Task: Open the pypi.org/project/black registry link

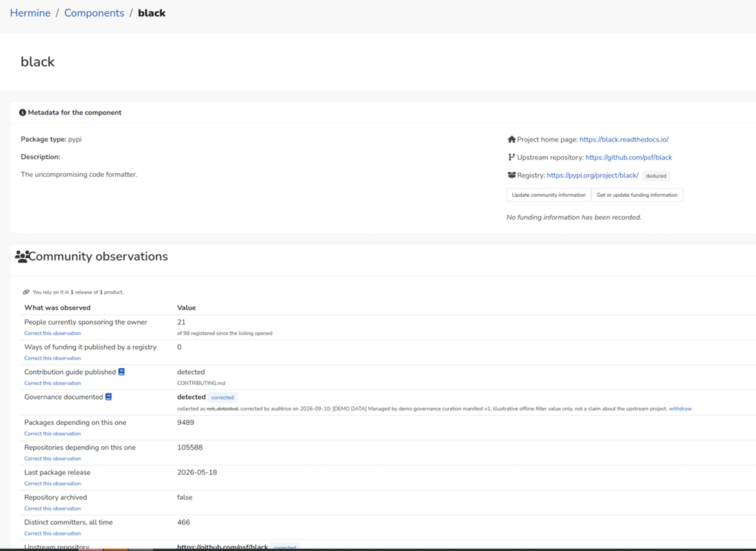Action: point(593,176)
